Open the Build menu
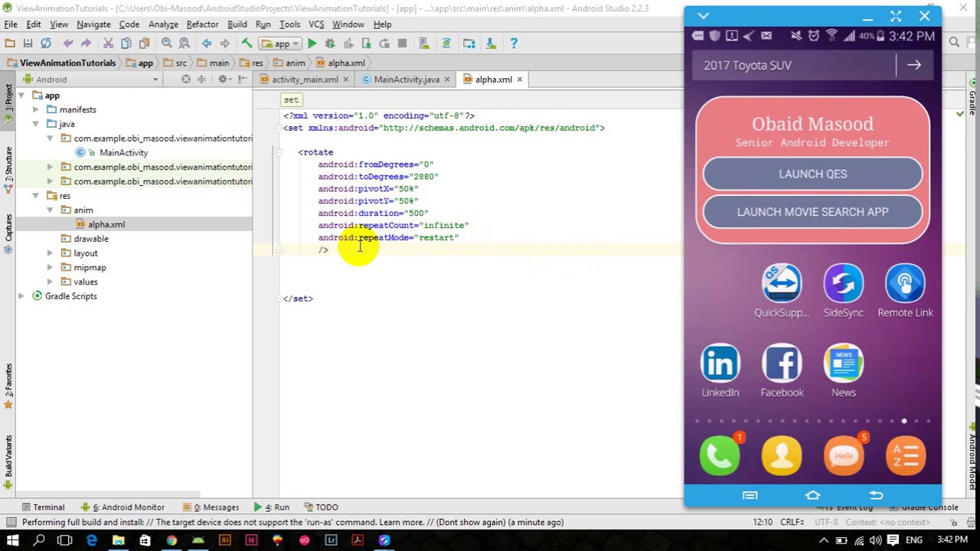Image resolution: width=980 pixels, height=551 pixels. pos(237,24)
